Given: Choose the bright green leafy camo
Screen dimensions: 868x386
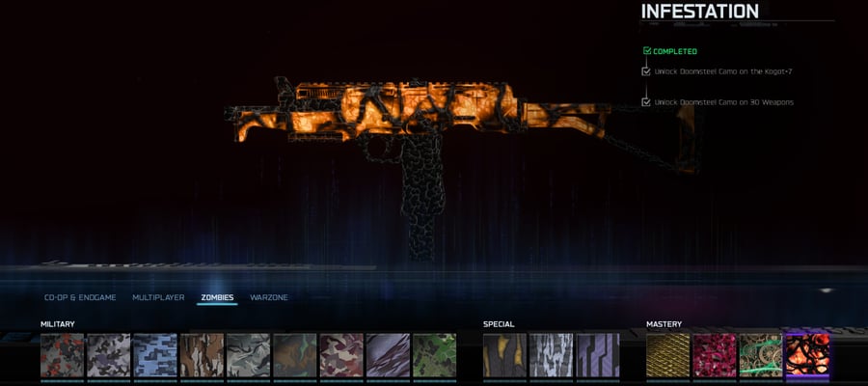Looking at the screenshot, I should pos(435,355).
